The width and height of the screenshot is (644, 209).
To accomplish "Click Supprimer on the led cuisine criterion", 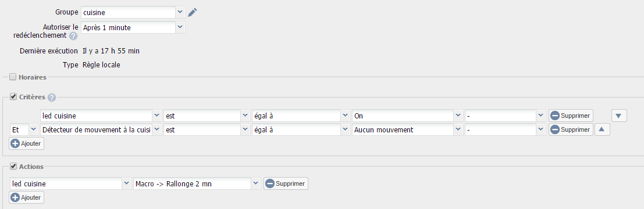I will [x=571, y=116].
